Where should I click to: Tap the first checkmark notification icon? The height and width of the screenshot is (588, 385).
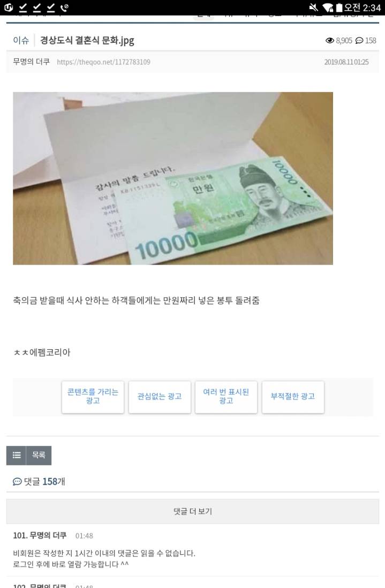pos(23,7)
